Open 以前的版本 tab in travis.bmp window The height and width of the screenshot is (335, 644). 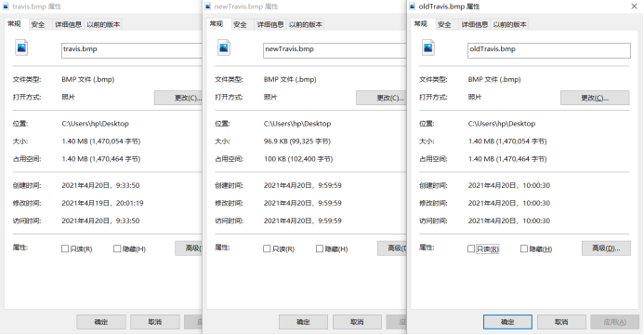pyautogui.click(x=103, y=25)
